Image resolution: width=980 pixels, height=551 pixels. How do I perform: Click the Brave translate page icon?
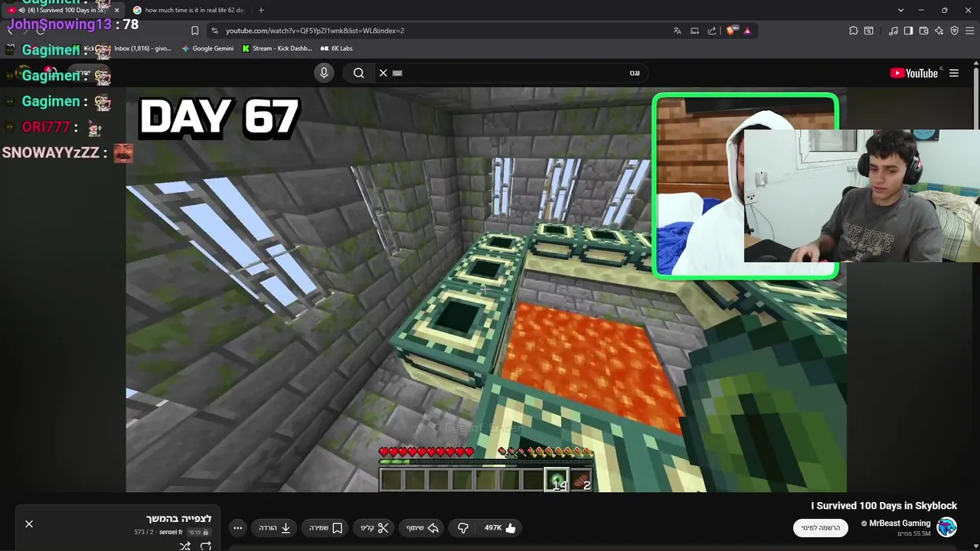677,31
